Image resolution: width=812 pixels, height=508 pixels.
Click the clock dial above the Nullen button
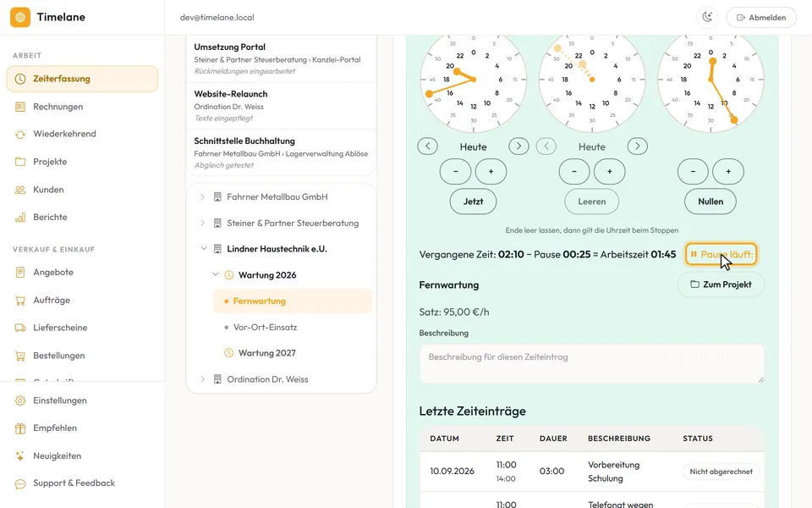(710, 80)
